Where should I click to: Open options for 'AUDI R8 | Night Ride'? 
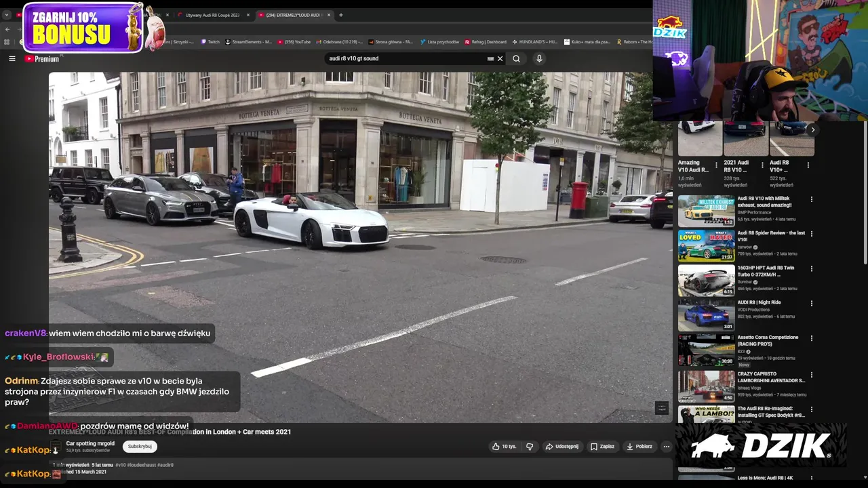click(x=811, y=304)
